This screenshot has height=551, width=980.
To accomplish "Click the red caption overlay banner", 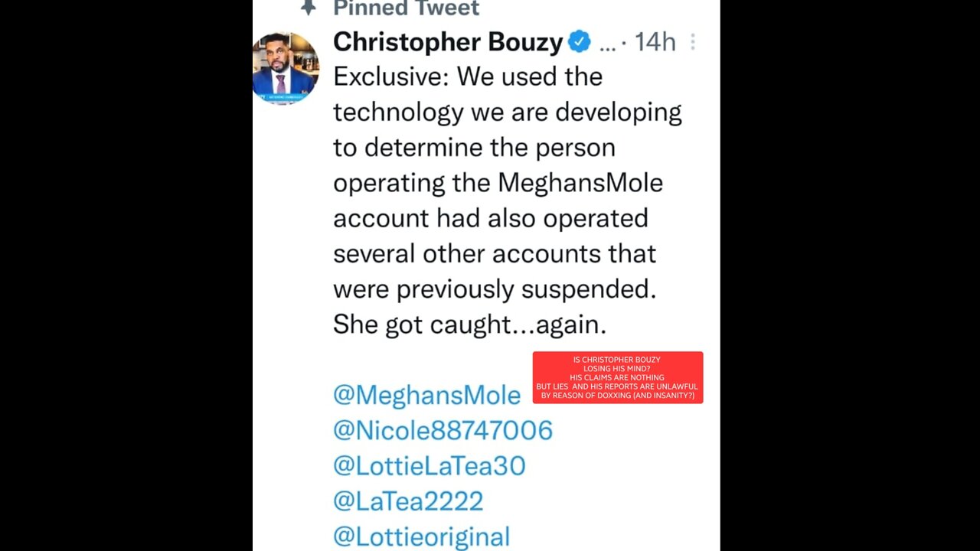I will [617, 377].
